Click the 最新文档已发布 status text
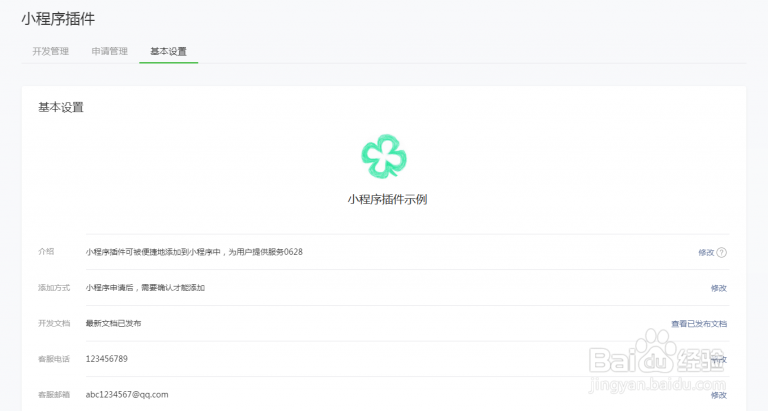The image size is (768, 411). (114, 324)
